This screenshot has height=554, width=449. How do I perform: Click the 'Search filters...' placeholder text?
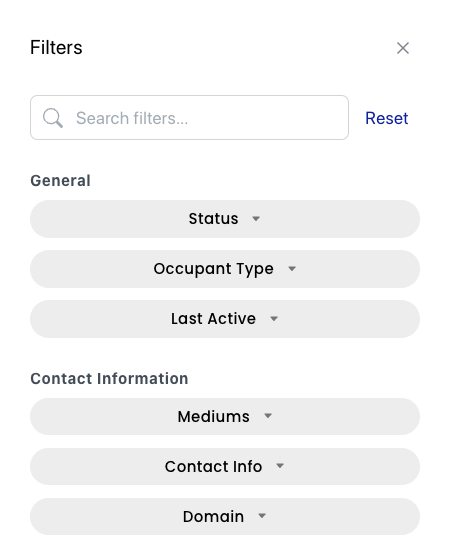point(132,118)
